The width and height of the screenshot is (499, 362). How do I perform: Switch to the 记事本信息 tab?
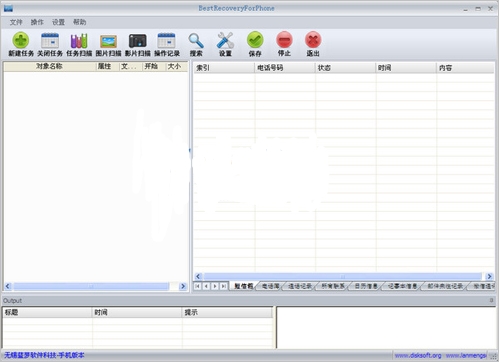click(x=402, y=286)
